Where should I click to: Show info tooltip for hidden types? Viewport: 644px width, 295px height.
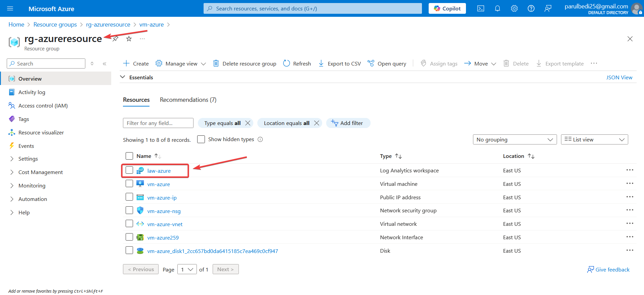[x=260, y=139]
